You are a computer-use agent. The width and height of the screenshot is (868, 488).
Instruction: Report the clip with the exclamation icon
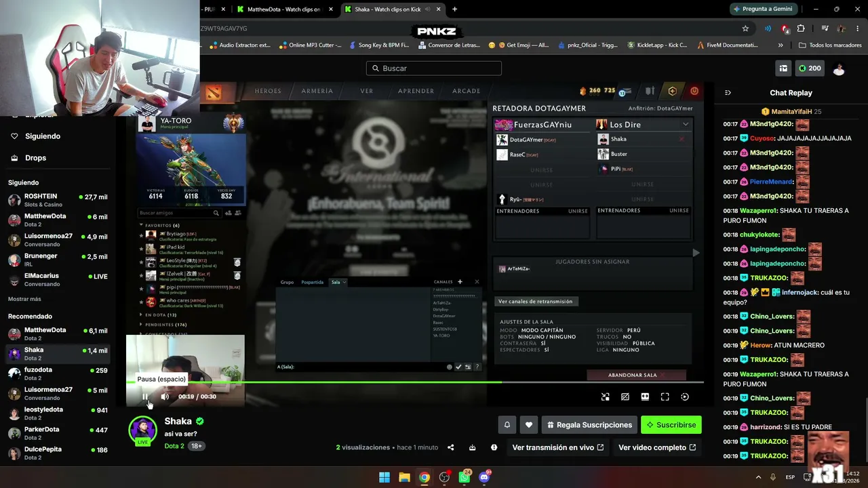(x=494, y=447)
